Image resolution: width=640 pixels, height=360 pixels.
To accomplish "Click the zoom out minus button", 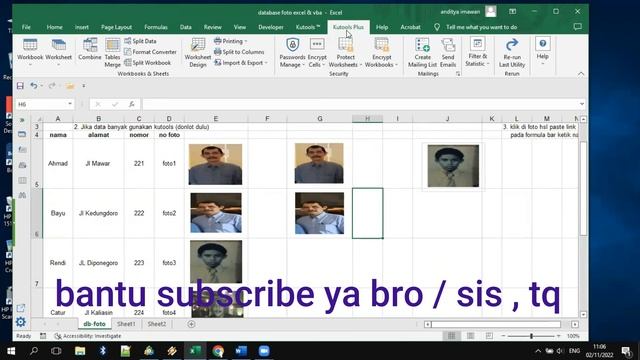I will tap(503, 336).
